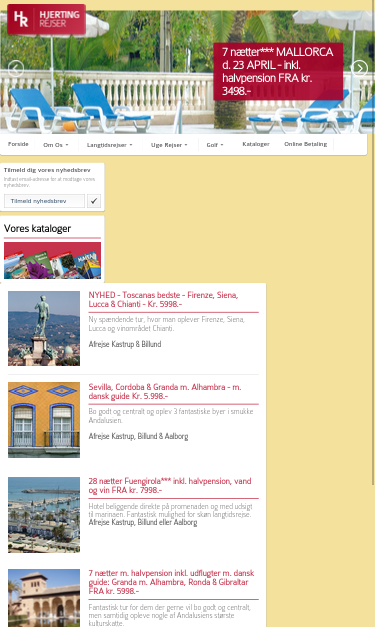Focus the Tilmeld nyhedsbrev email field
This screenshot has height=627, width=375.
pos(44,201)
